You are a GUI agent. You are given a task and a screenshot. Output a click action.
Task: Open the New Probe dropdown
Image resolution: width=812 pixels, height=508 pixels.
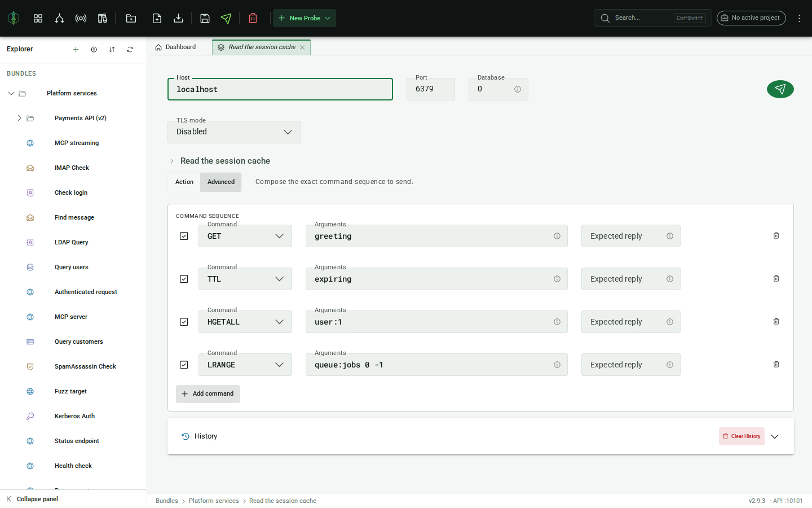click(304, 18)
